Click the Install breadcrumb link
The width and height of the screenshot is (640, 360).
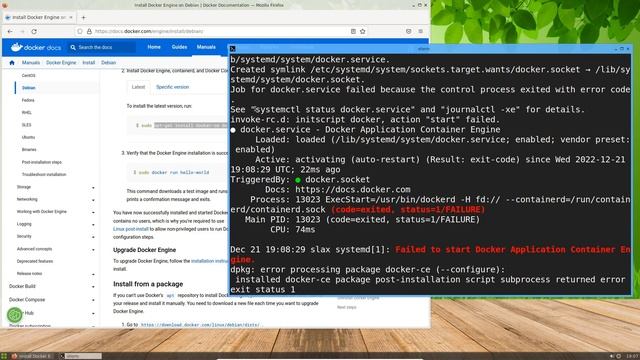coord(89,63)
